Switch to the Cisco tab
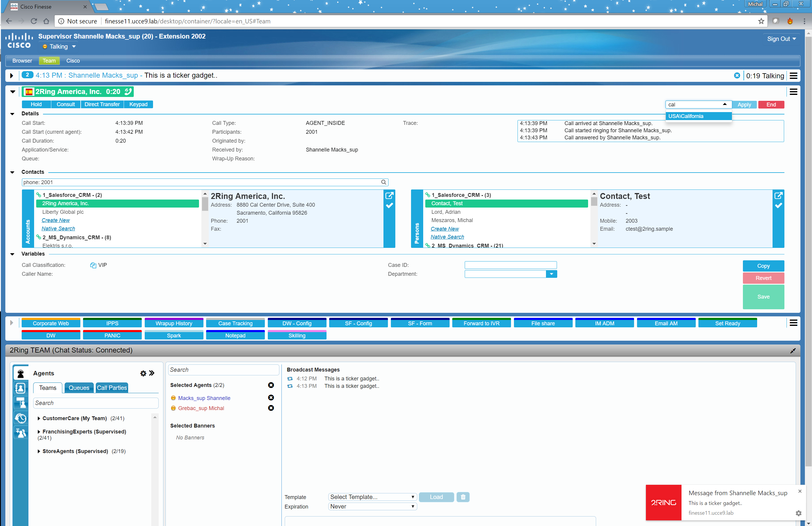This screenshot has width=812, height=526. coord(73,61)
